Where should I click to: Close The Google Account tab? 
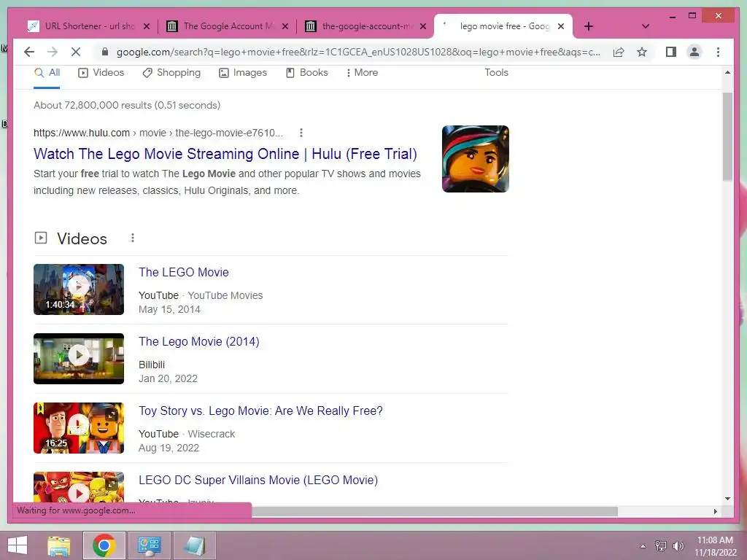[x=285, y=26]
